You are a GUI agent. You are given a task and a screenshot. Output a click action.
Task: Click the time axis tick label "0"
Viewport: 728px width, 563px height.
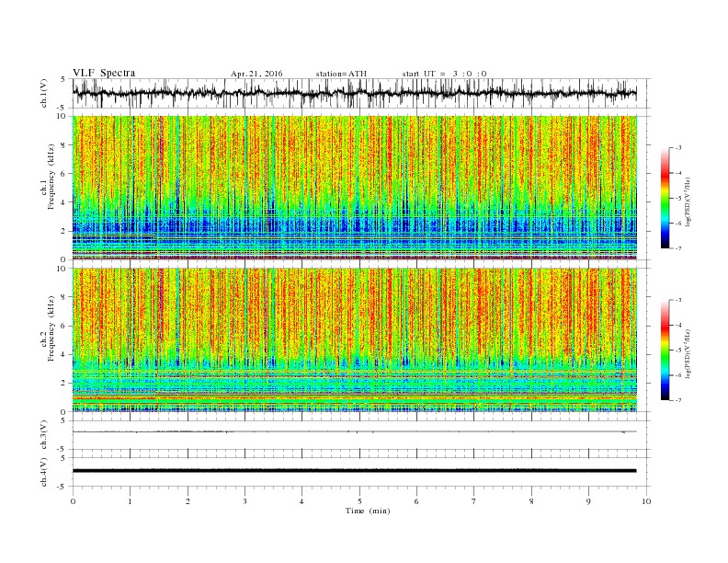pyautogui.click(x=73, y=501)
